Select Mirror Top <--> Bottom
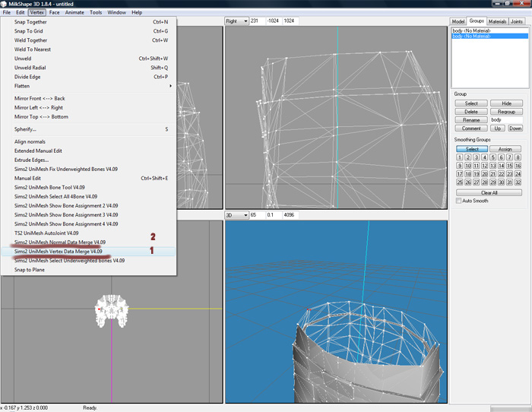The width and height of the screenshot is (532, 412). pos(88,117)
